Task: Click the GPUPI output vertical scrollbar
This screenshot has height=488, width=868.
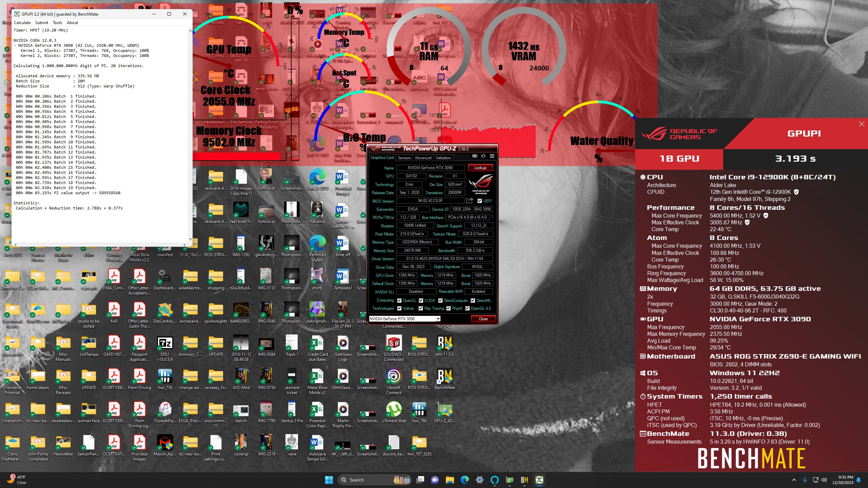Action: 190,136
